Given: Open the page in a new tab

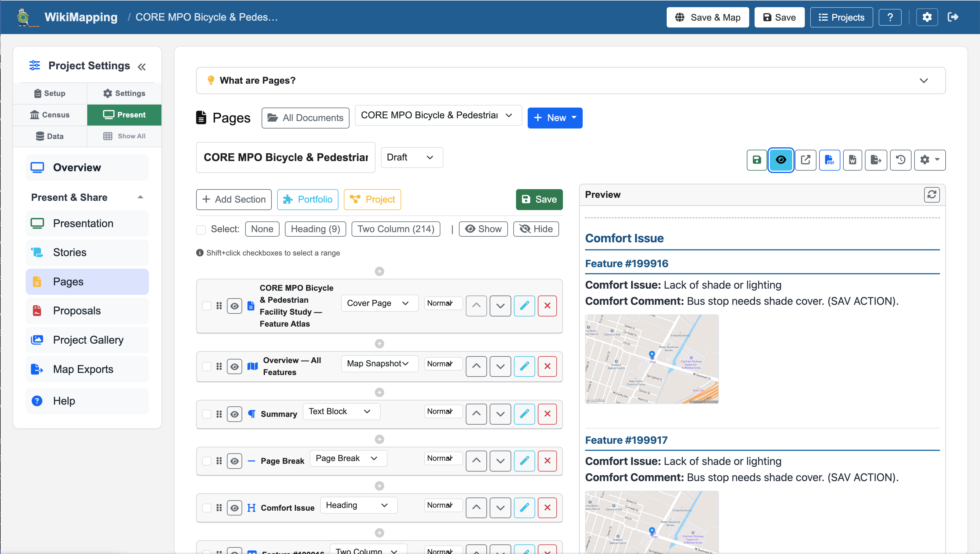Looking at the screenshot, I should [806, 160].
